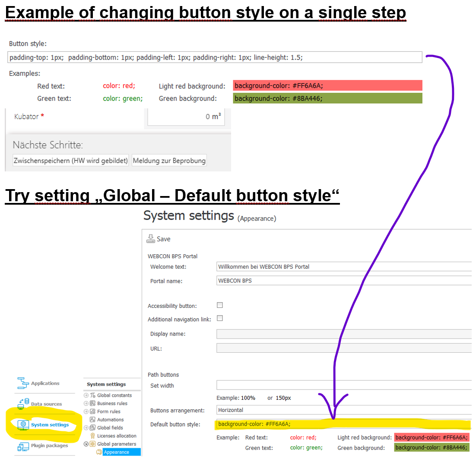Open the Plugin packages devices icon
This screenshot has width=476, height=462.
click(x=23, y=446)
